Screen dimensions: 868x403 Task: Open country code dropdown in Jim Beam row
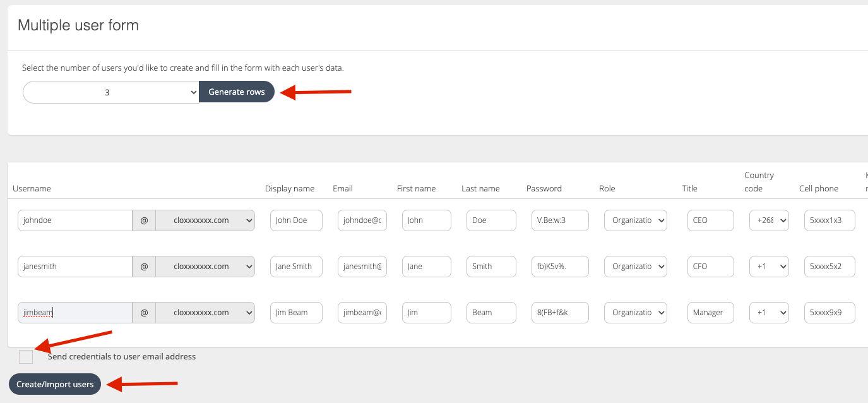click(x=769, y=313)
